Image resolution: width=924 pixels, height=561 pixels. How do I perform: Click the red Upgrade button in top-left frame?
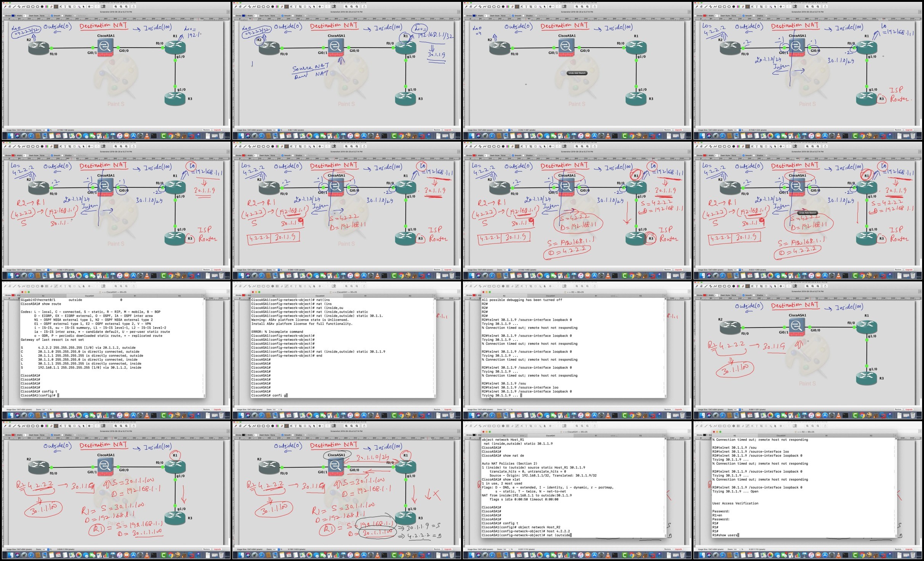[x=217, y=130]
